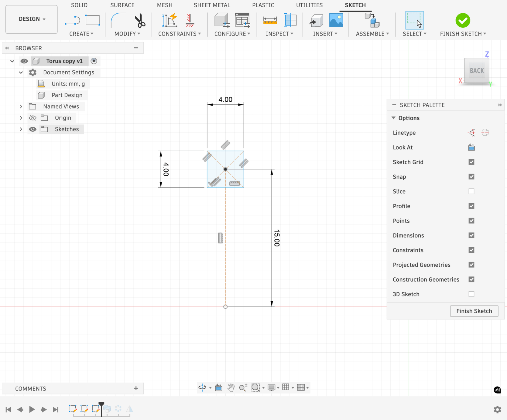Jump to the timeline beginning
Image resolution: width=507 pixels, height=420 pixels.
[9, 409]
